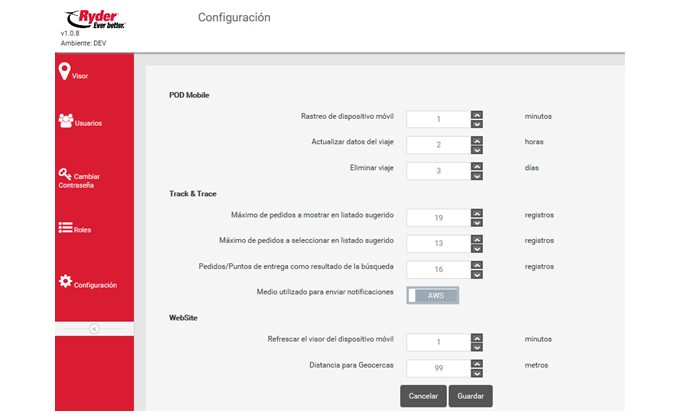Collapse the sidebar with the chevron button
This screenshot has width=677, height=414.
point(94,328)
